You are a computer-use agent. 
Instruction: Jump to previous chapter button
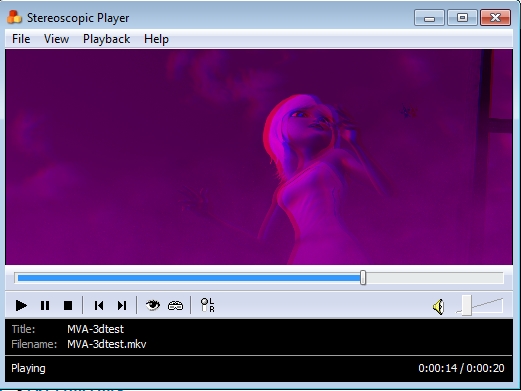[99, 305]
